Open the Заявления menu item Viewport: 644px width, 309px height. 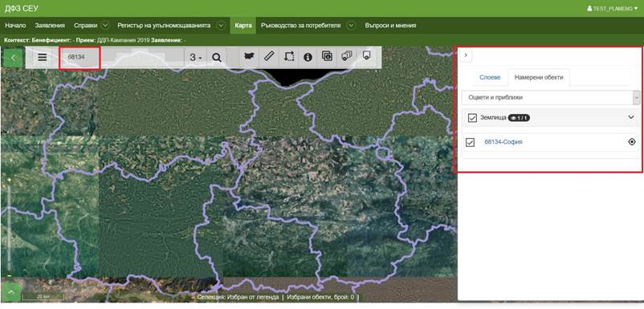(50, 26)
